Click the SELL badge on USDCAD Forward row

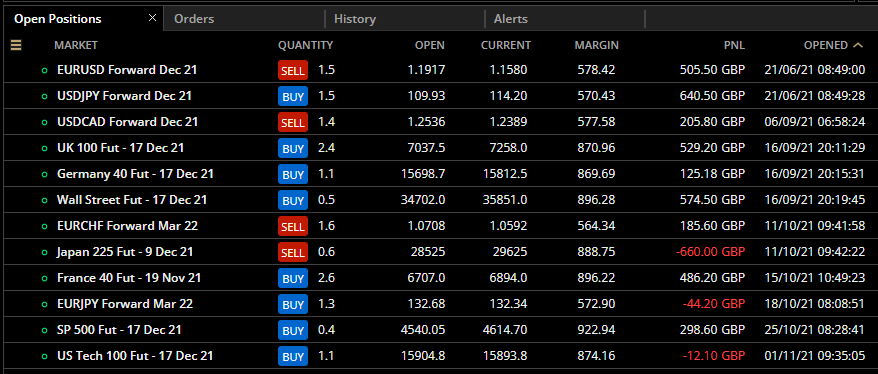point(293,122)
